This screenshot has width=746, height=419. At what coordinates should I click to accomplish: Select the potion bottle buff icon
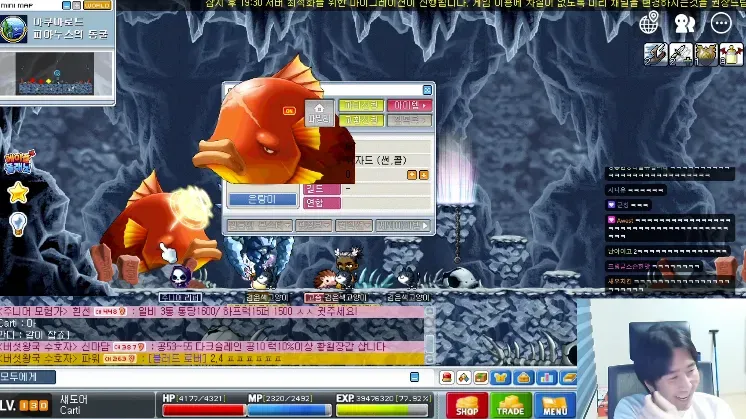[731, 54]
